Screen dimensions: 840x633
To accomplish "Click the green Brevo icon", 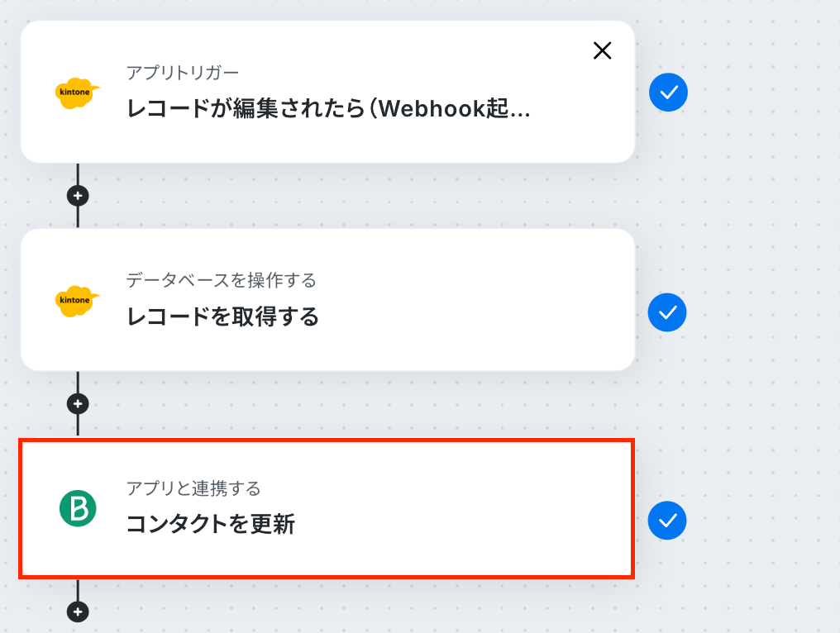I will tap(78, 508).
